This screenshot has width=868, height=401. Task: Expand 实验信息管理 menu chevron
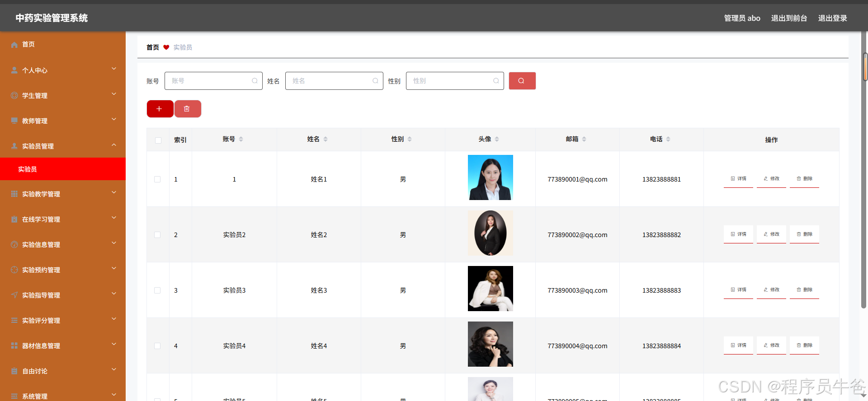[x=114, y=243]
